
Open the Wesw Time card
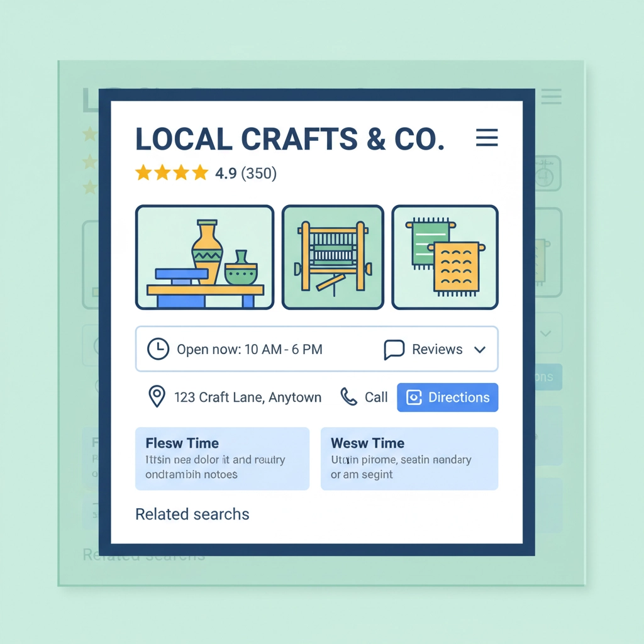point(409,458)
